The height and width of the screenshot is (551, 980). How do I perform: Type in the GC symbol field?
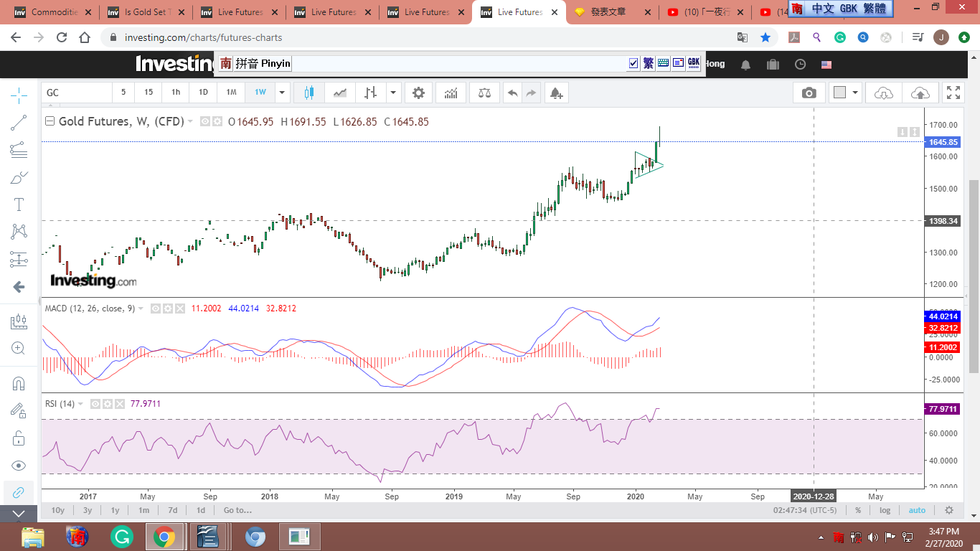(x=77, y=93)
